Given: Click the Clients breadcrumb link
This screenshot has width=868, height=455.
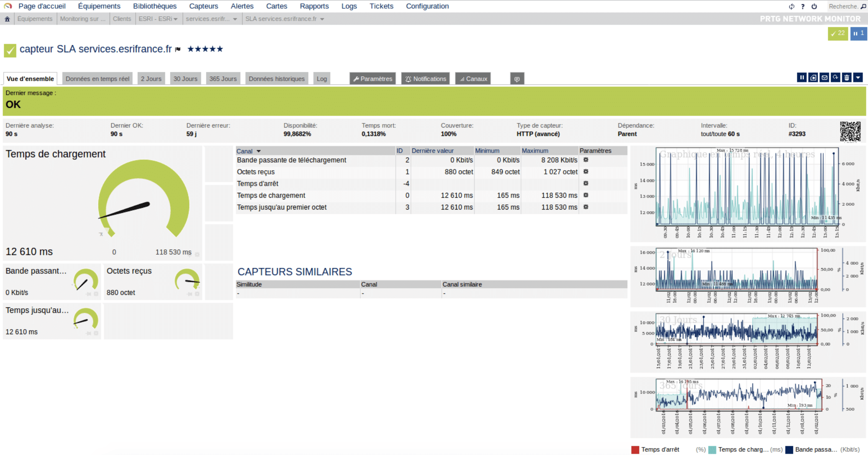Looking at the screenshot, I should point(122,19).
